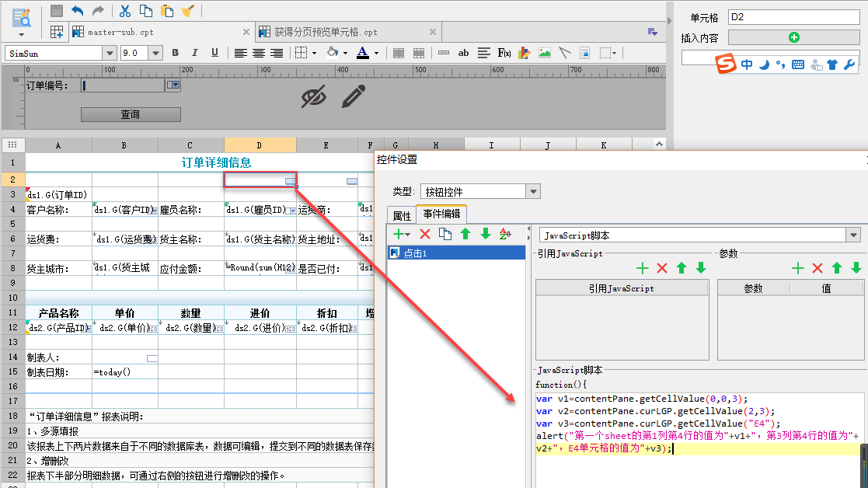Remove referenced JavaScript red X
This screenshot has width=868, height=488.
pyautogui.click(x=662, y=268)
